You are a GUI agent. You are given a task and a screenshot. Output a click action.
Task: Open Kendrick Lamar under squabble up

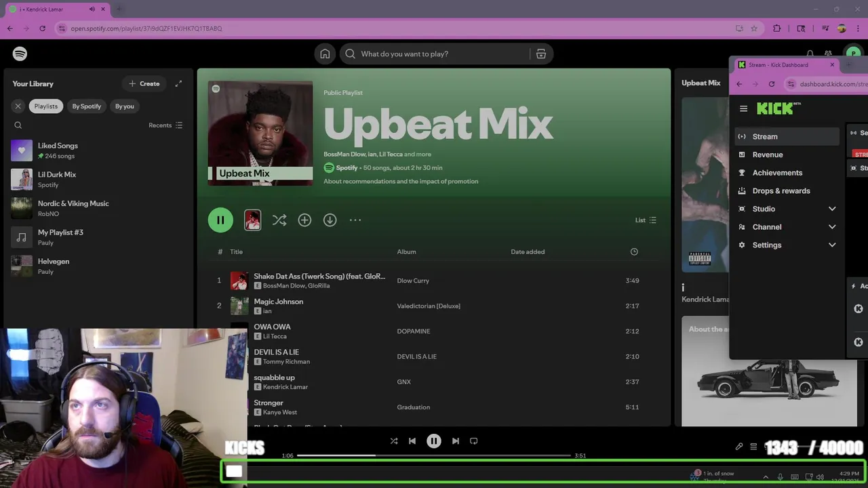tap(285, 387)
